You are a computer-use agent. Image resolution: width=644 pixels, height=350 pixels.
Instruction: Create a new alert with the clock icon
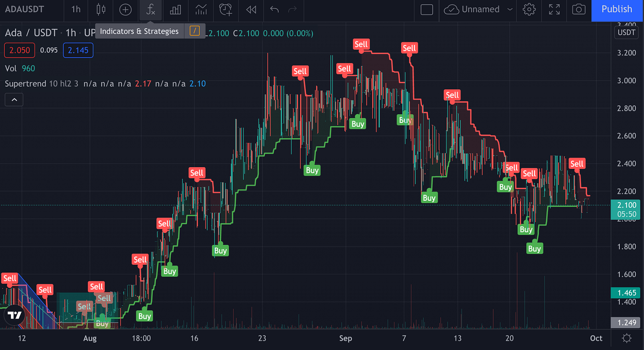pyautogui.click(x=225, y=10)
